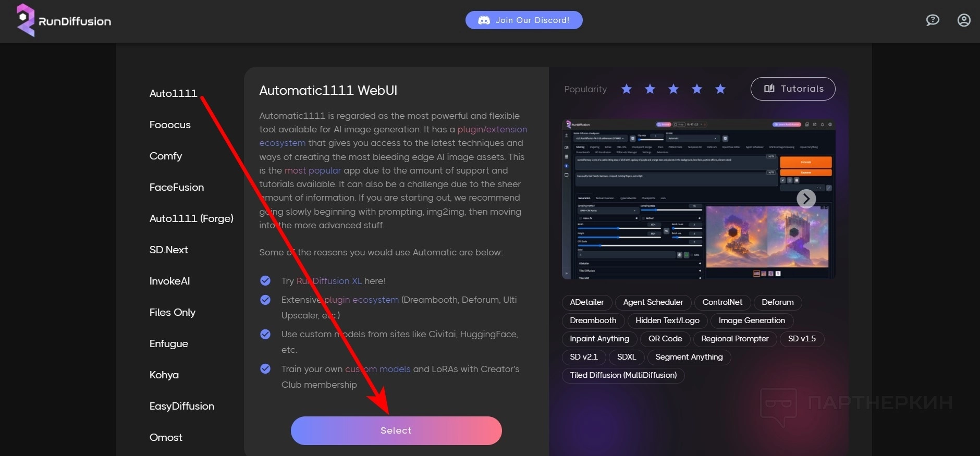Click the Select button
The height and width of the screenshot is (456, 980).
(x=396, y=430)
